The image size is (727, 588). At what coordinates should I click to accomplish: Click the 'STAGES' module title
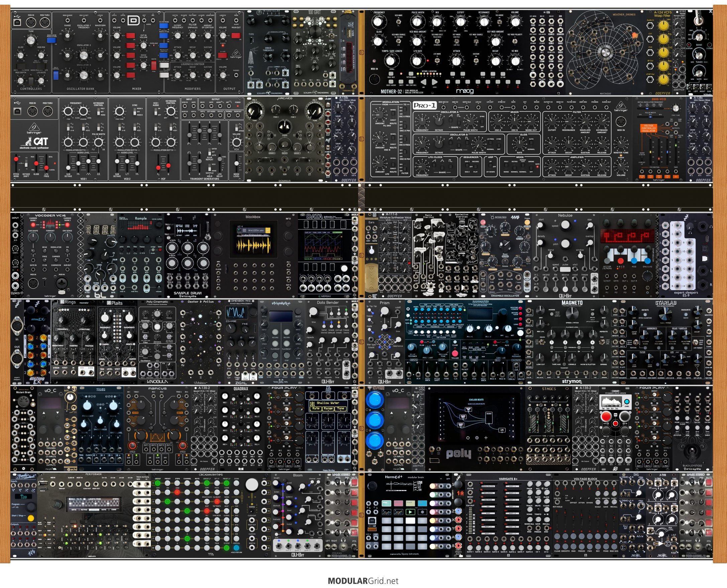coord(549,389)
